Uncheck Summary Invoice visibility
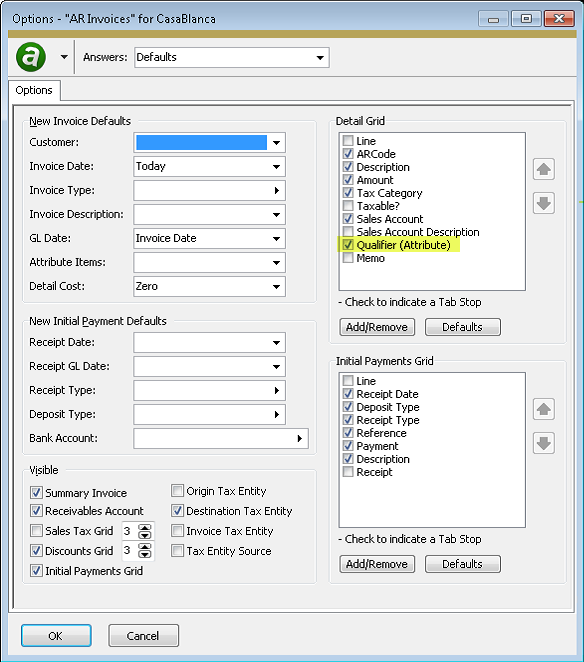The height and width of the screenshot is (662, 584). (x=37, y=493)
